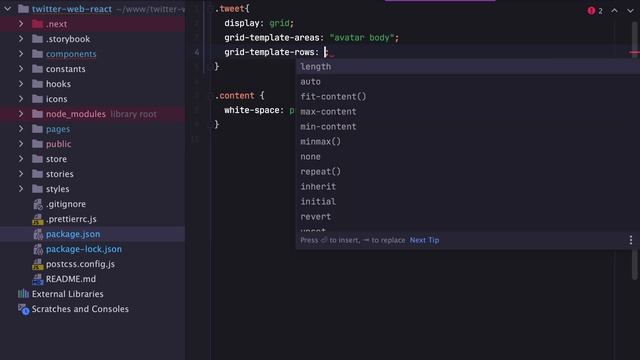The height and width of the screenshot is (360, 640).
Task: Expand the public folder chevron
Action: pos(20,144)
